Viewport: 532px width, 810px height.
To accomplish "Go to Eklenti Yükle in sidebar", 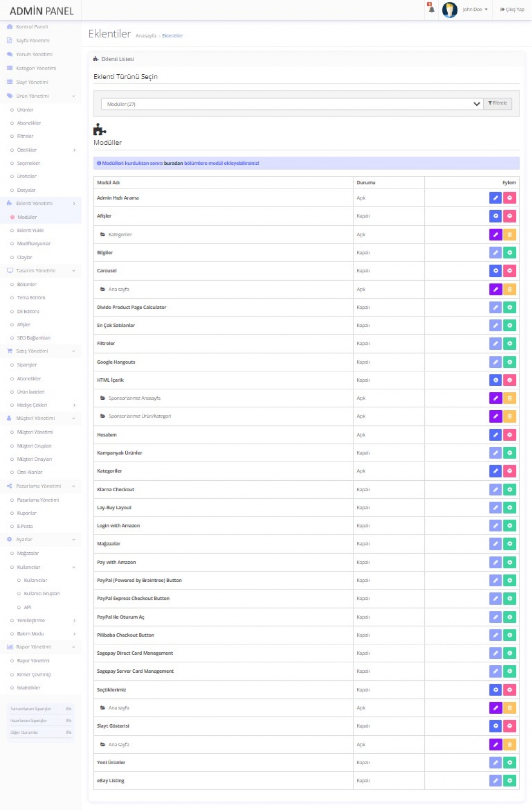I will (x=30, y=230).
